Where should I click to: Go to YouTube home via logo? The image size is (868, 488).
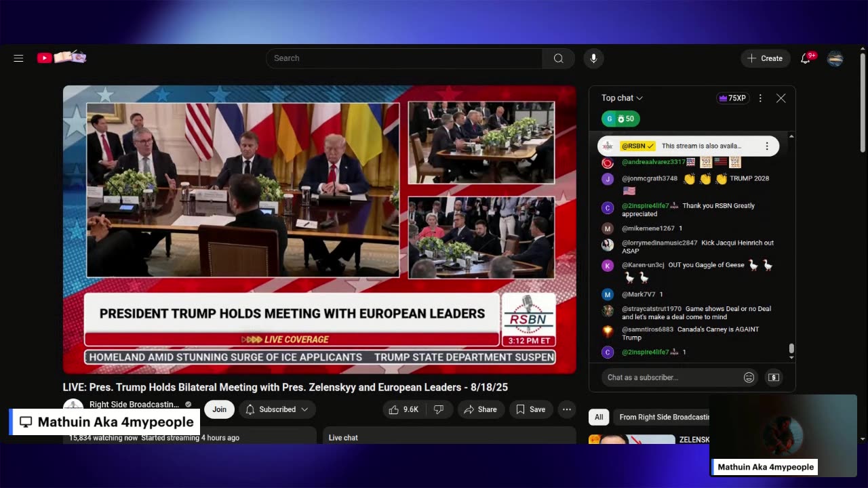(62, 58)
